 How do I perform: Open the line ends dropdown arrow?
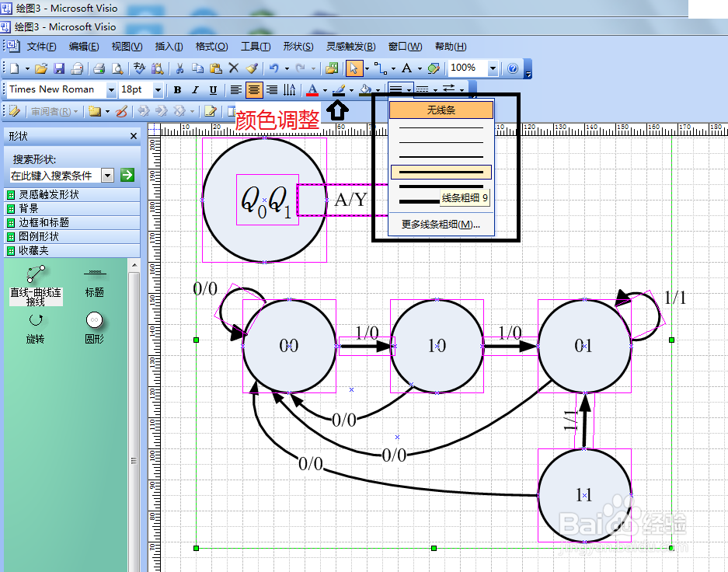click(x=462, y=90)
